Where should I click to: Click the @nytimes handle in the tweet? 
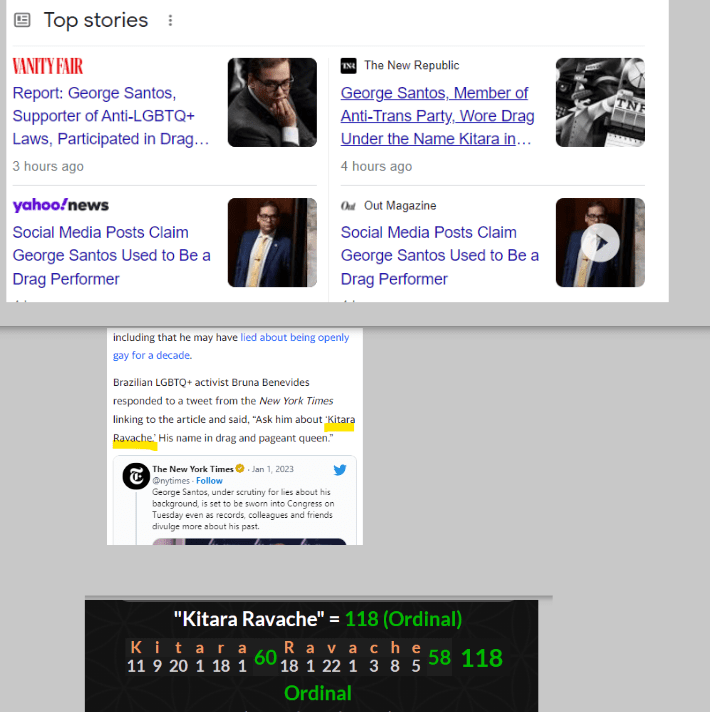[171, 481]
